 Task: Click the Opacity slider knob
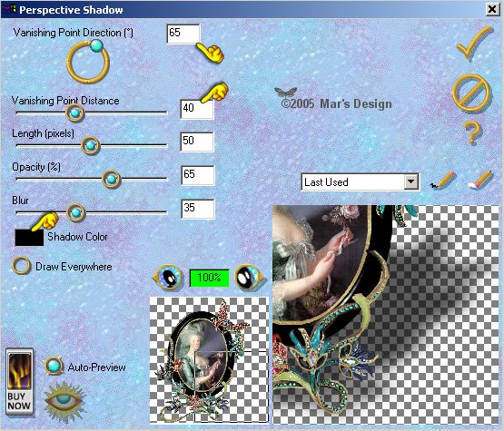(111, 179)
